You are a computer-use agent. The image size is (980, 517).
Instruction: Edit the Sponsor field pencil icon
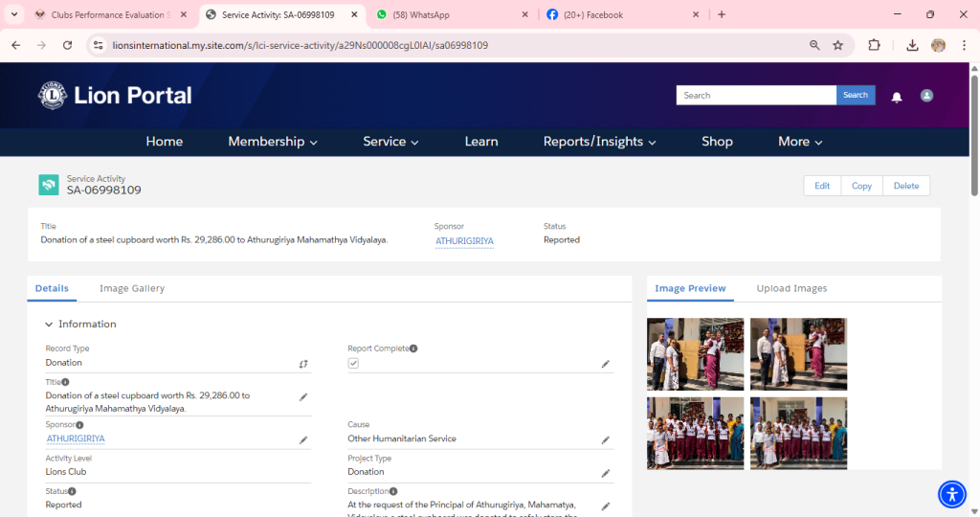[x=303, y=440]
